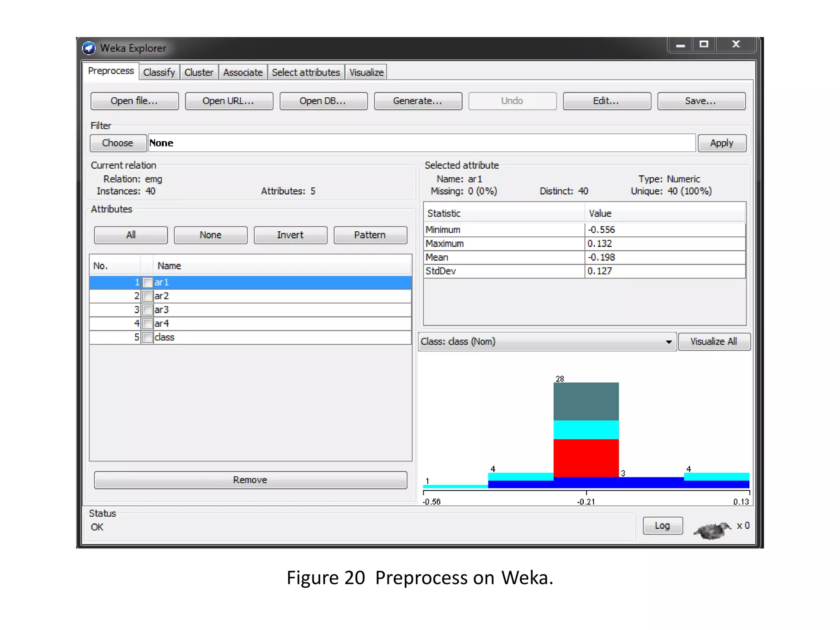
Task: Invert the attribute selection
Action: pyautogui.click(x=290, y=235)
